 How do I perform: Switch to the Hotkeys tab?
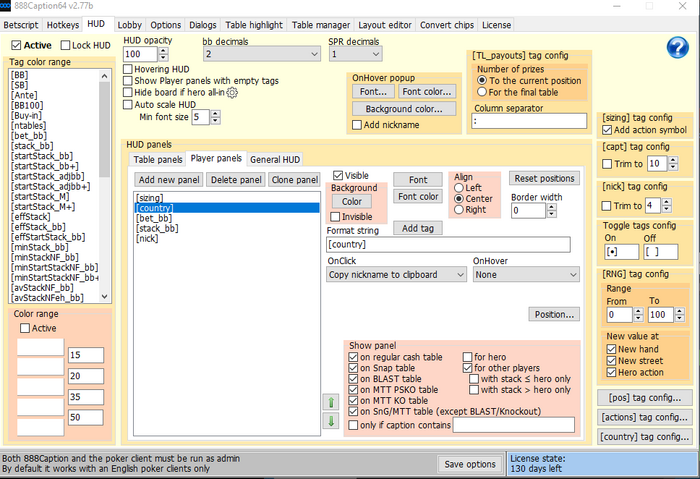coord(63,25)
